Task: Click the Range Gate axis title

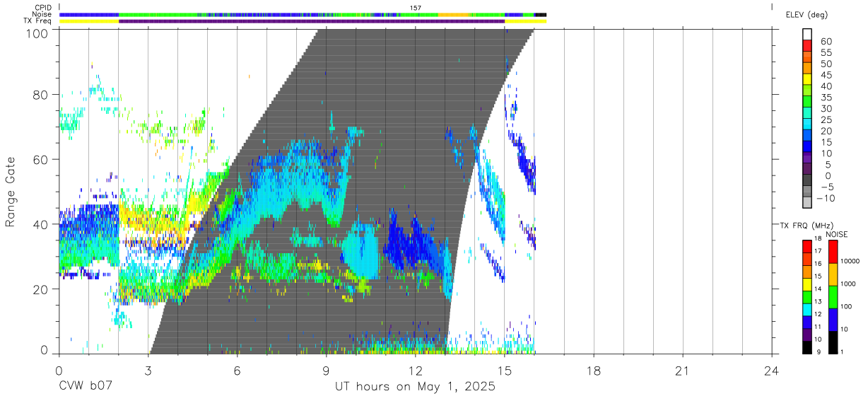Action: (11, 192)
